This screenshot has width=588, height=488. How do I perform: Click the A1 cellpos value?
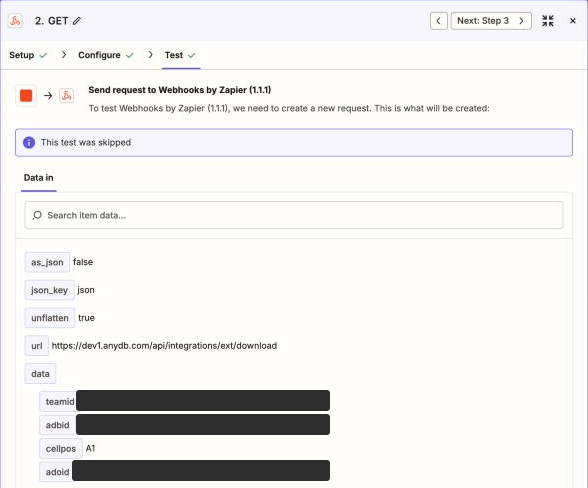[x=90, y=449]
